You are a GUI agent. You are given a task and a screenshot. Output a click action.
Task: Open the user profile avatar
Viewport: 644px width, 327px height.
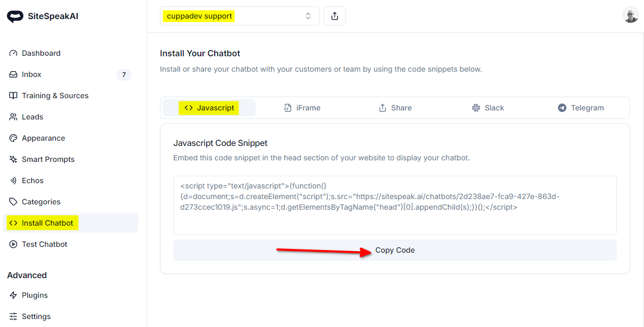[630, 15]
